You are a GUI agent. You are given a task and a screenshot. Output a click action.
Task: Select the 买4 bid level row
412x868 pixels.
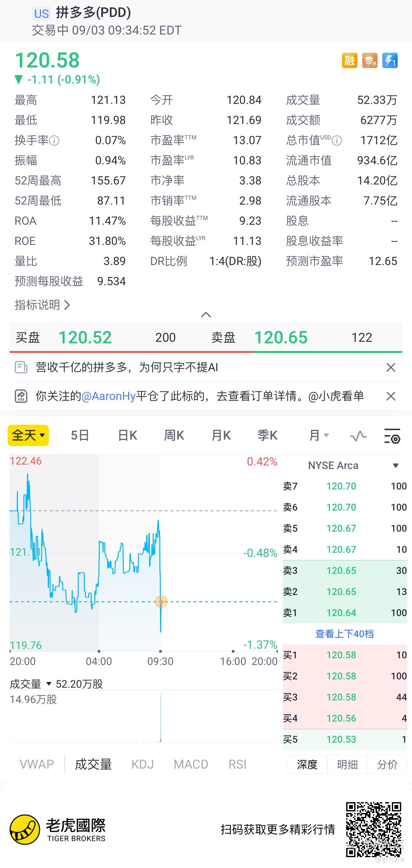[x=345, y=718]
